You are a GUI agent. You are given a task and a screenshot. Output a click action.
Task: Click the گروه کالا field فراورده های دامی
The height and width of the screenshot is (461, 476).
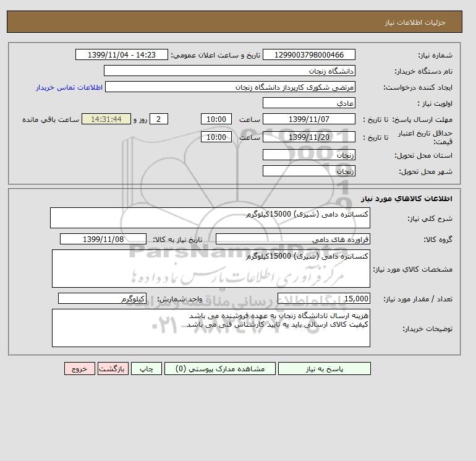[x=292, y=239]
